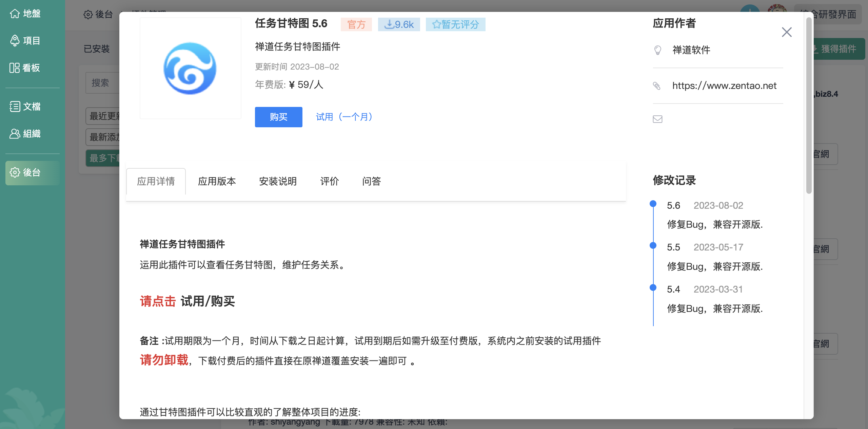Click the plugin logo thumbnail
Screen dimensions: 868x429
pos(190,68)
